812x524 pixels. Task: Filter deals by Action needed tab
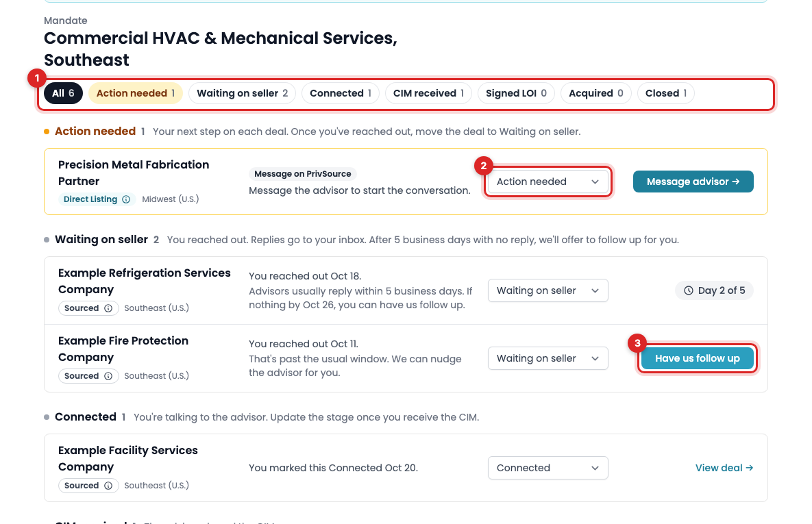click(136, 93)
